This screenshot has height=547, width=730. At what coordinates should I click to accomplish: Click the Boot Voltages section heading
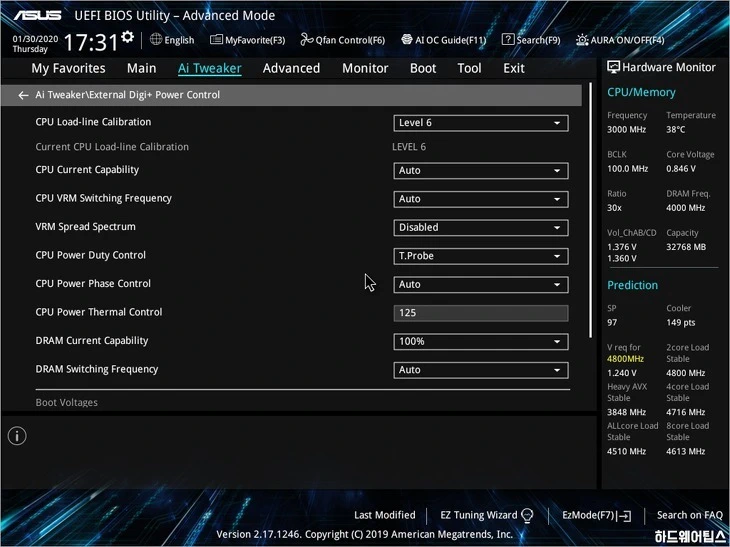click(67, 403)
